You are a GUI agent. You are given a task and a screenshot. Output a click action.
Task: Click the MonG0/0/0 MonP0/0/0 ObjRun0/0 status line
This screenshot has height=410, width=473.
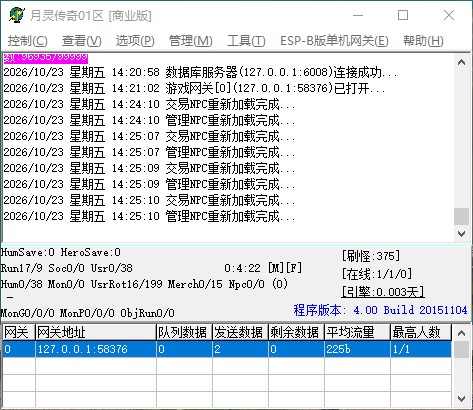(x=88, y=313)
